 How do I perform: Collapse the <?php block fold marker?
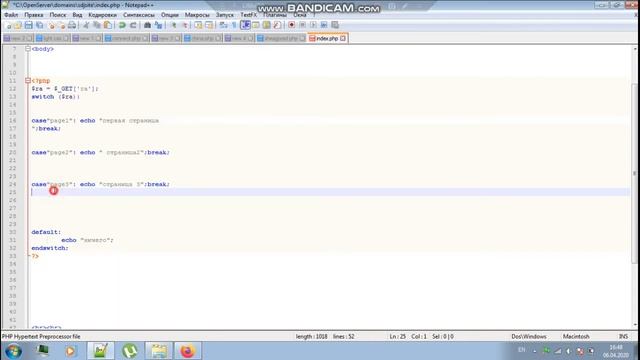click(x=28, y=80)
